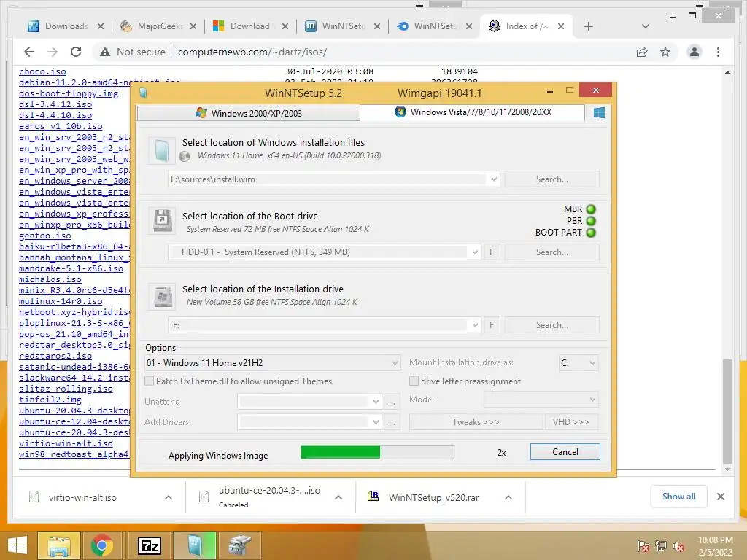Image resolution: width=747 pixels, height=560 pixels.
Task: Switch to Windows Vista/7/8/10/11 tab
Action: (x=473, y=112)
